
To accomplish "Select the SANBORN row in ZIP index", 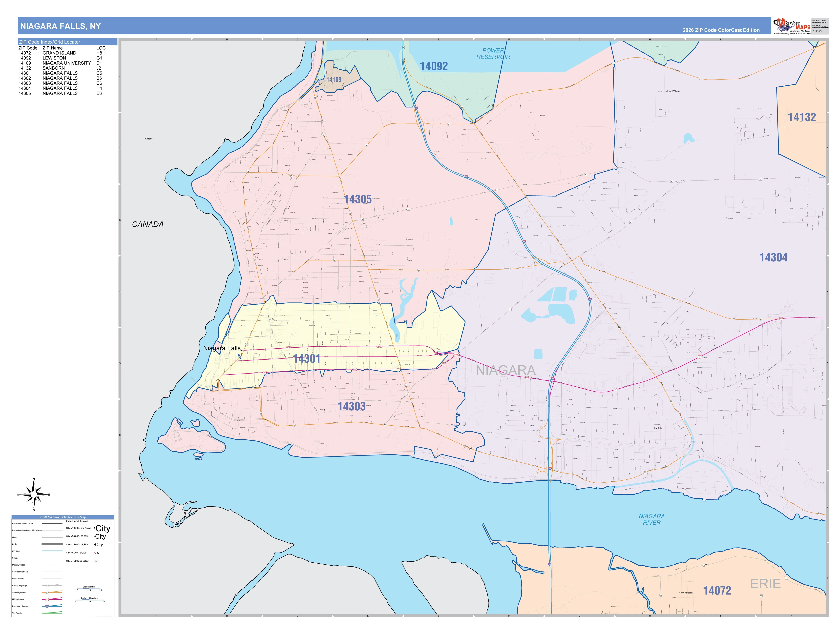I will click(61, 68).
